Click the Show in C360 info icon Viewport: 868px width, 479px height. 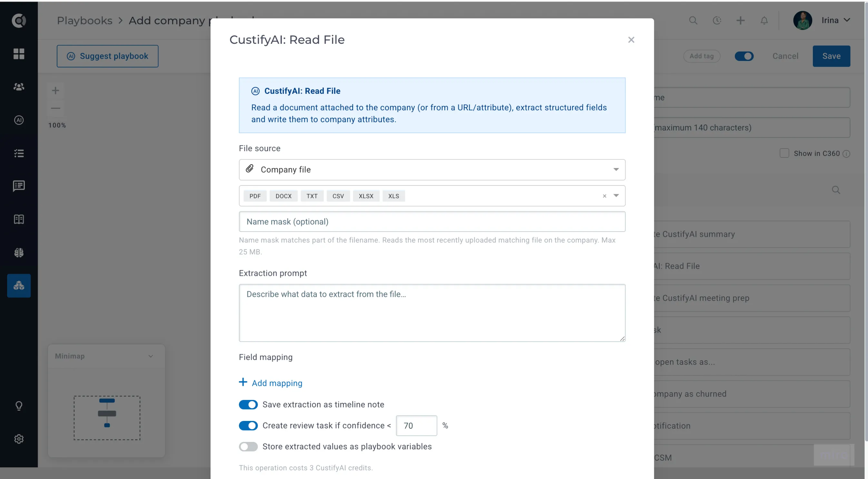click(x=846, y=154)
